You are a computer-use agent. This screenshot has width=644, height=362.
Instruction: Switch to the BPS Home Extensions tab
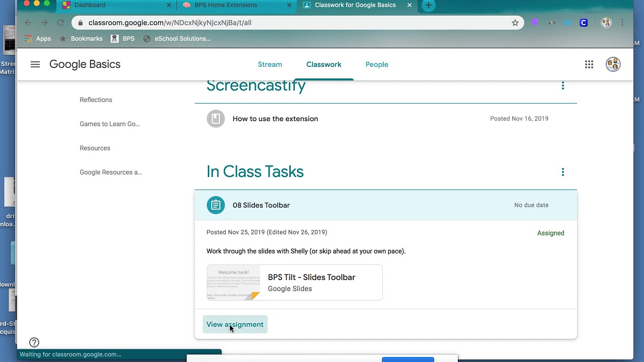pyautogui.click(x=237, y=5)
